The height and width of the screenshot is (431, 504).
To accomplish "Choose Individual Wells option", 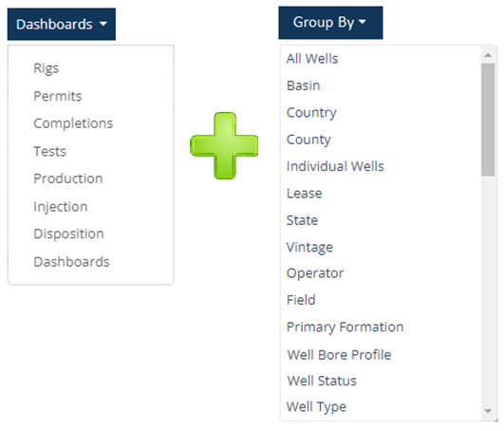I will (x=335, y=166).
